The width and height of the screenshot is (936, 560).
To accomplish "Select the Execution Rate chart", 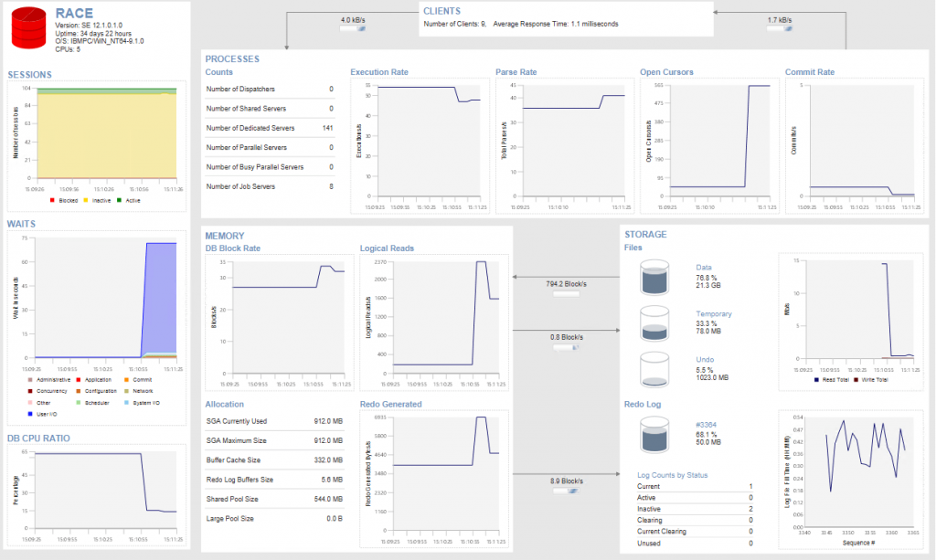I will tap(420, 145).
